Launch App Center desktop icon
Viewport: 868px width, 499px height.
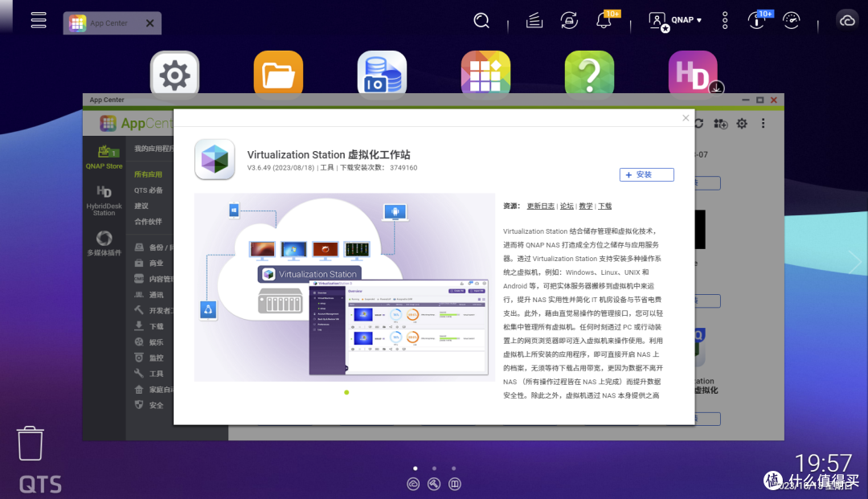pos(485,75)
